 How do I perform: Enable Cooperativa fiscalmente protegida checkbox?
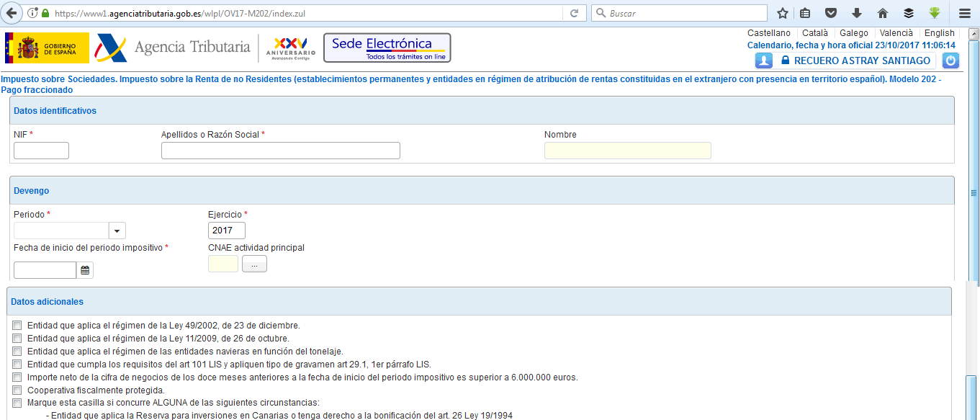[17, 390]
